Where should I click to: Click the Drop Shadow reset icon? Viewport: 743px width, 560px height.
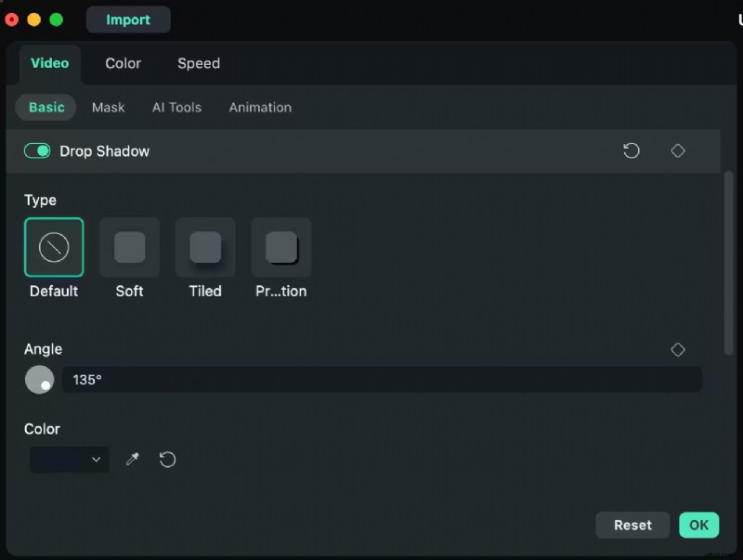(x=632, y=150)
